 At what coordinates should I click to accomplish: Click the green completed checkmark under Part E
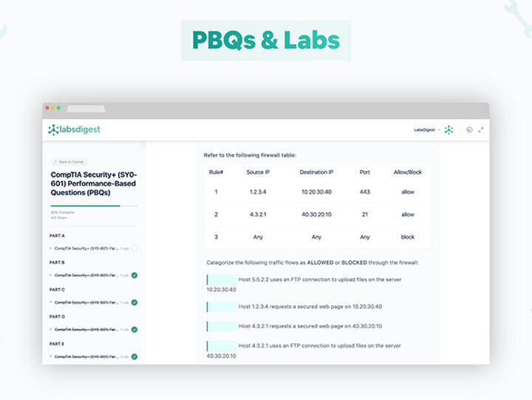tap(134, 356)
